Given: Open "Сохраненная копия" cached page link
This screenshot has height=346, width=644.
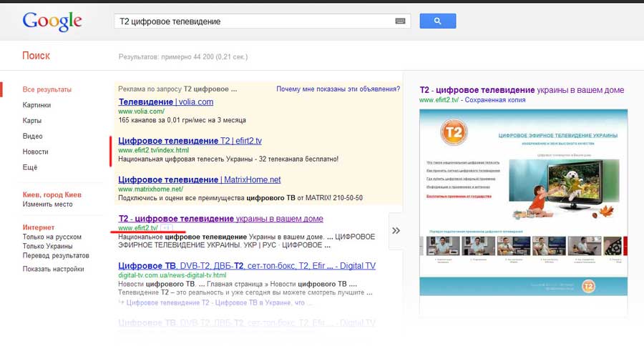Looking at the screenshot, I should [x=495, y=100].
